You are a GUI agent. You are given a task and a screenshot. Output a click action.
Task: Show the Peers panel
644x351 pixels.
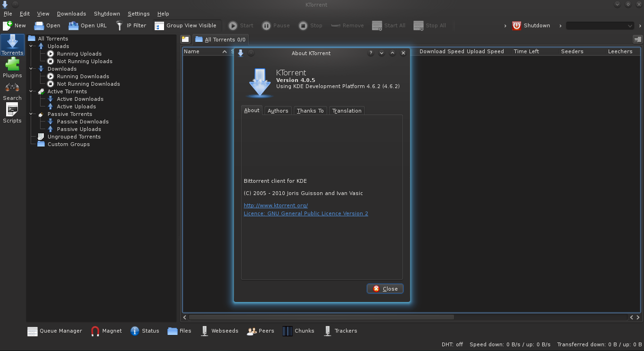(261, 331)
